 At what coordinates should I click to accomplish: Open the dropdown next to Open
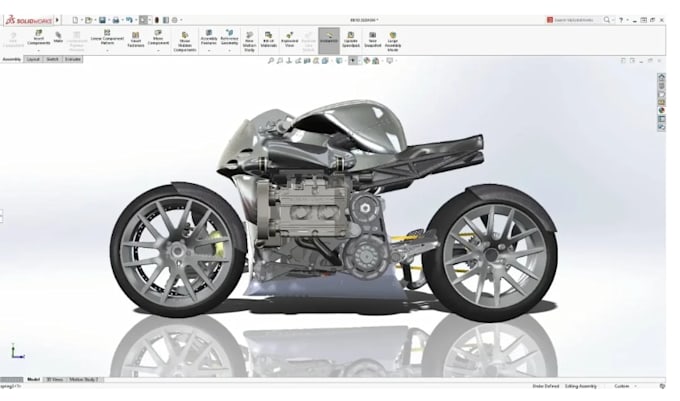[95, 20]
